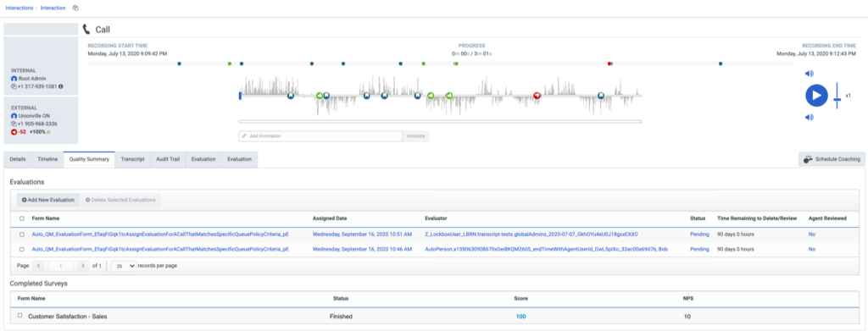
Task: Click the Agent Reviewed column header
Action: [827, 218]
